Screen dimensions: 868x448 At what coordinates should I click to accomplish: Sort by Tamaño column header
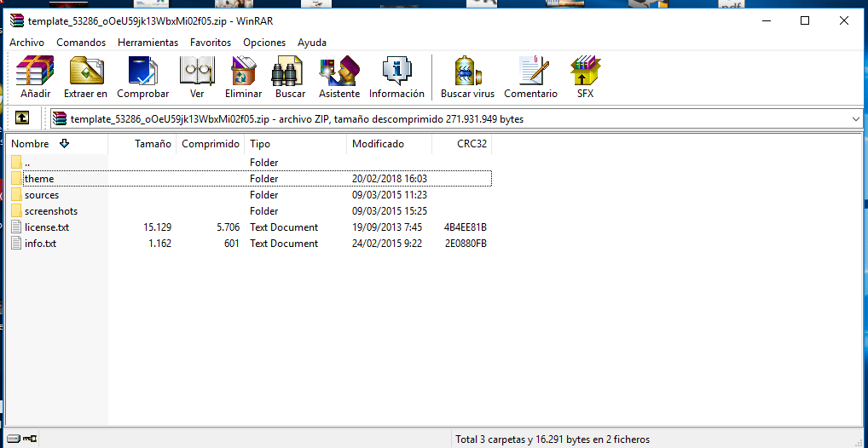142,144
